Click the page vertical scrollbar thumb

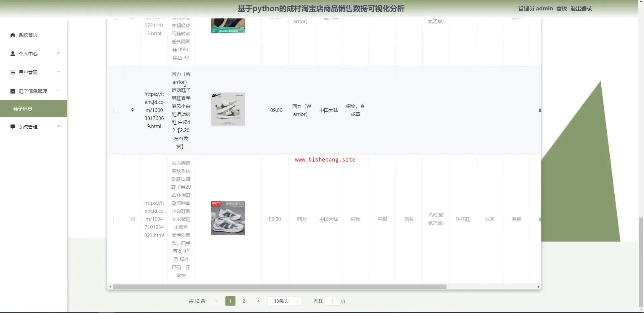(641, 261)
